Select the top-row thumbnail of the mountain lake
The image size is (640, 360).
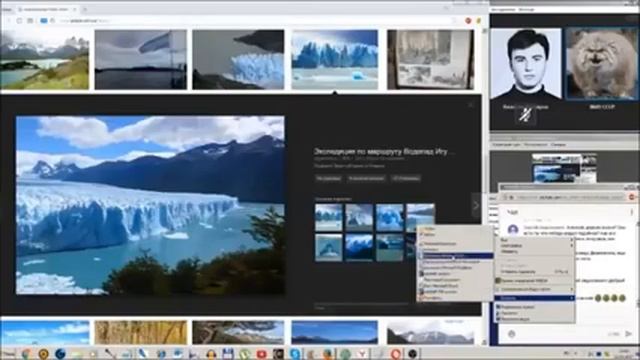[44, 59]
